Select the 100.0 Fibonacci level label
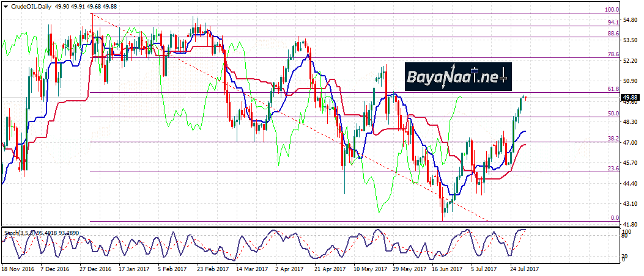The width and height of the screenshot is (644, 276). [612, 10]
